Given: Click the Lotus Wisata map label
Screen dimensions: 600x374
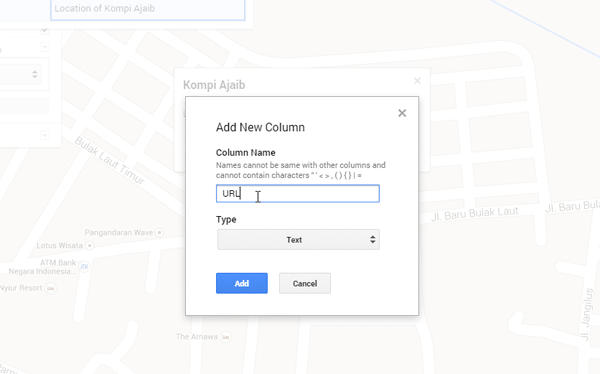Looking at the screenshot, I should [x=60, y=245].
